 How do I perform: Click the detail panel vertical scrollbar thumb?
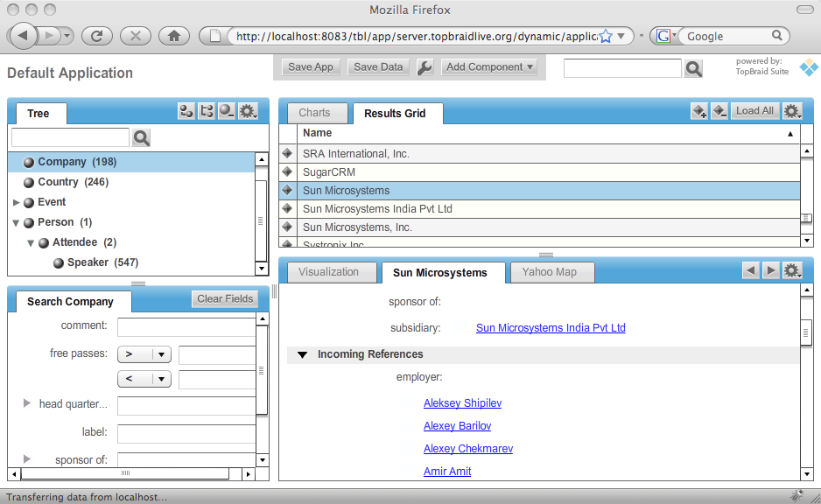pyautogui.click(x=806, y=332)
